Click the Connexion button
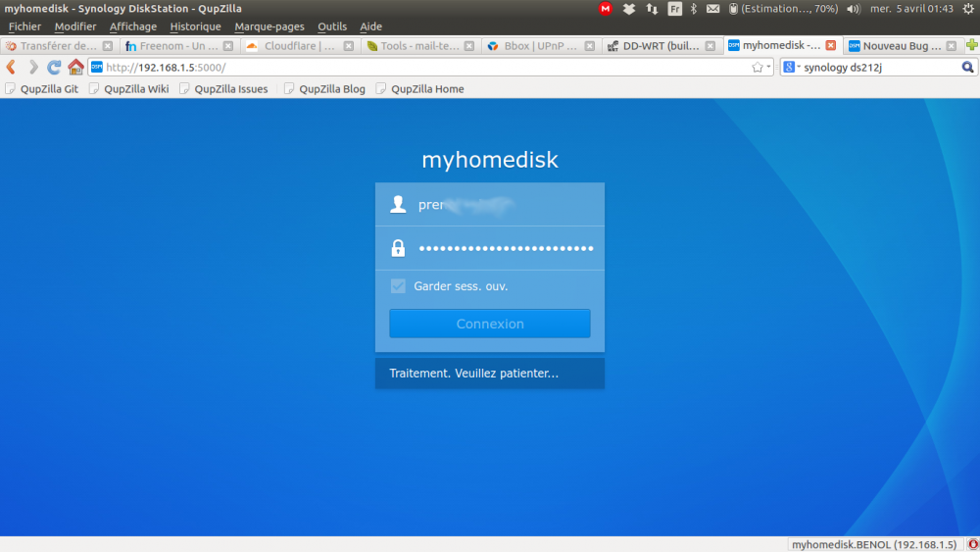This screenshot has height=552, width=980. point(490,324)
